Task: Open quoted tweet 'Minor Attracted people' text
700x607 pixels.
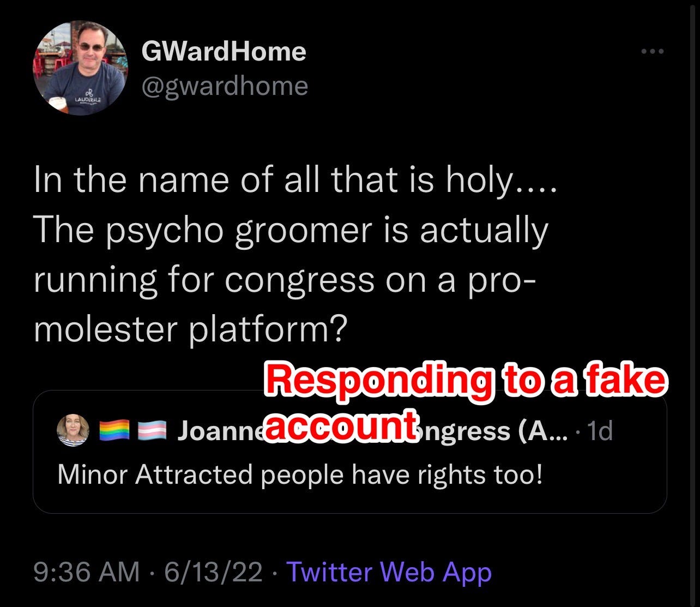Action: (300, 474)
